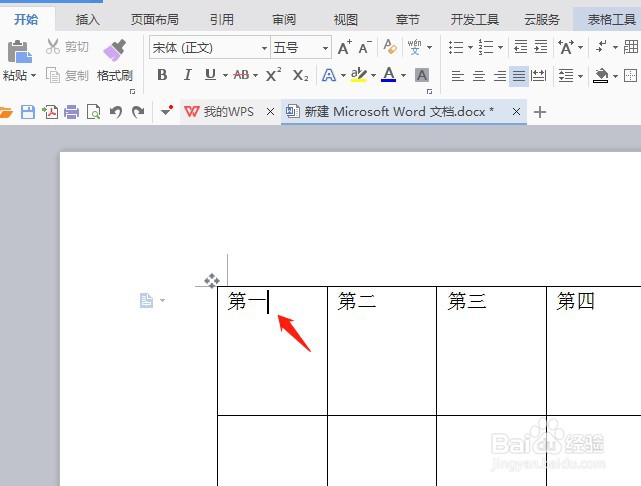Image resolution: width=641 pixels, height=486 pixels.
Task: Open the font size box 五号
Action: coord(300,48)
